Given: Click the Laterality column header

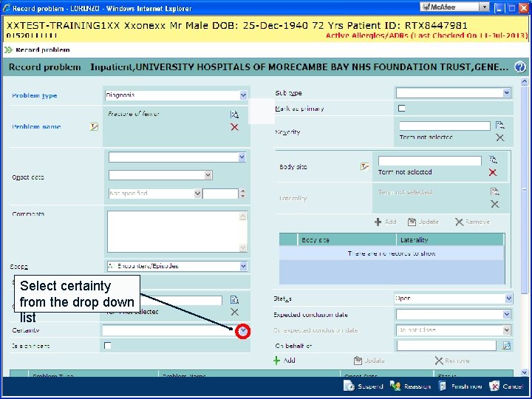Looking at the screenshot, I should point(450,240).
